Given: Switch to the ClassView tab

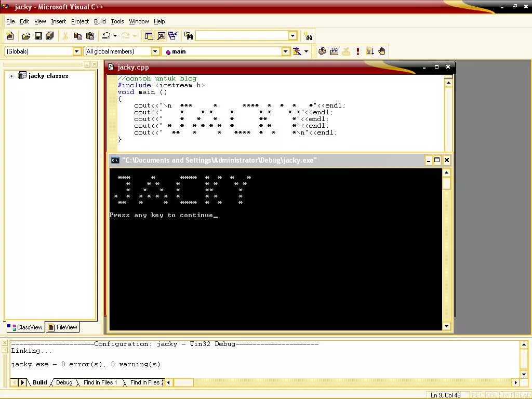Looking at the screenshot, I should [25, 327].
